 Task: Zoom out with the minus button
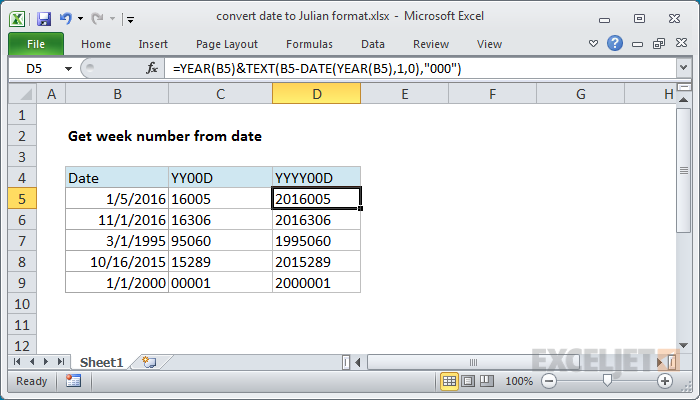coord(549,381)
